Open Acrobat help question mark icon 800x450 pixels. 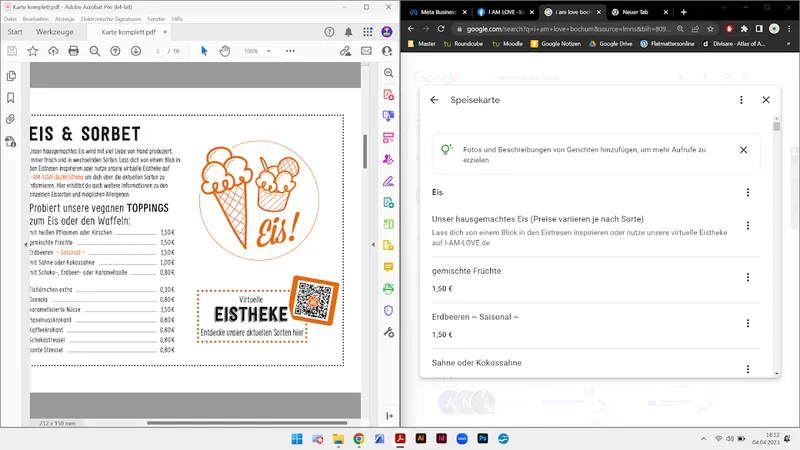[329, 32]
